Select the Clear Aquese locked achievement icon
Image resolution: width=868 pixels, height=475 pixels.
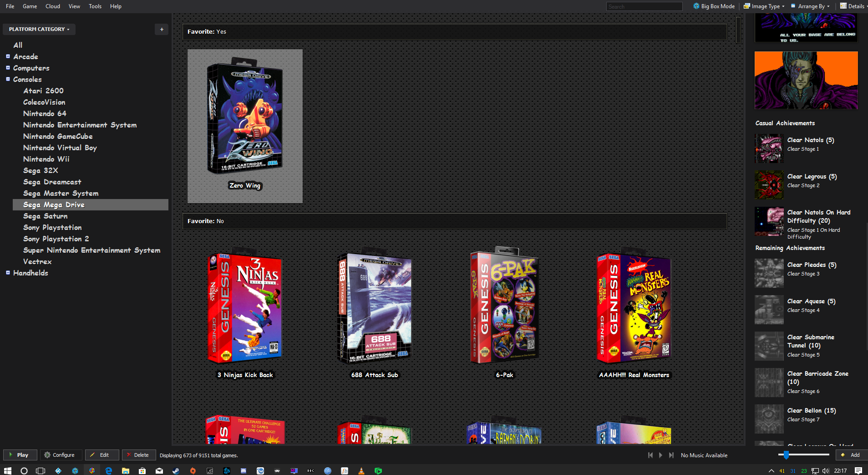pos(769,310)
